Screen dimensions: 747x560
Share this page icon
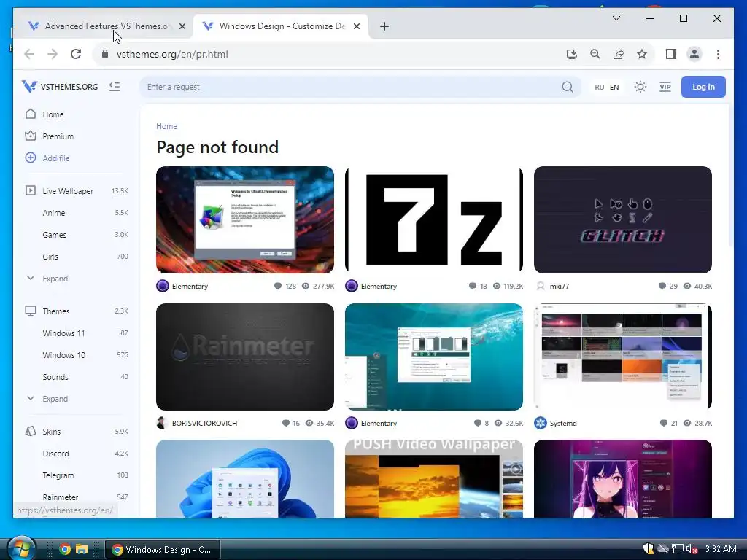[619, 54]
